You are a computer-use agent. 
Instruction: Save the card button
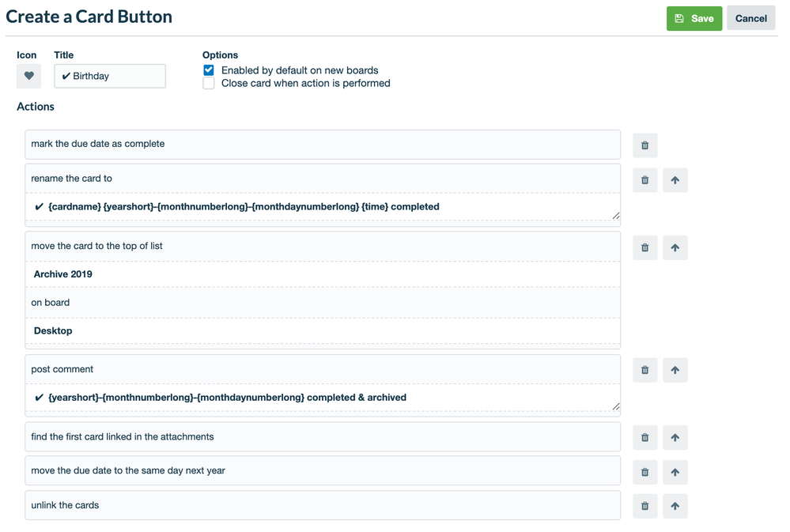click(694, 17)
